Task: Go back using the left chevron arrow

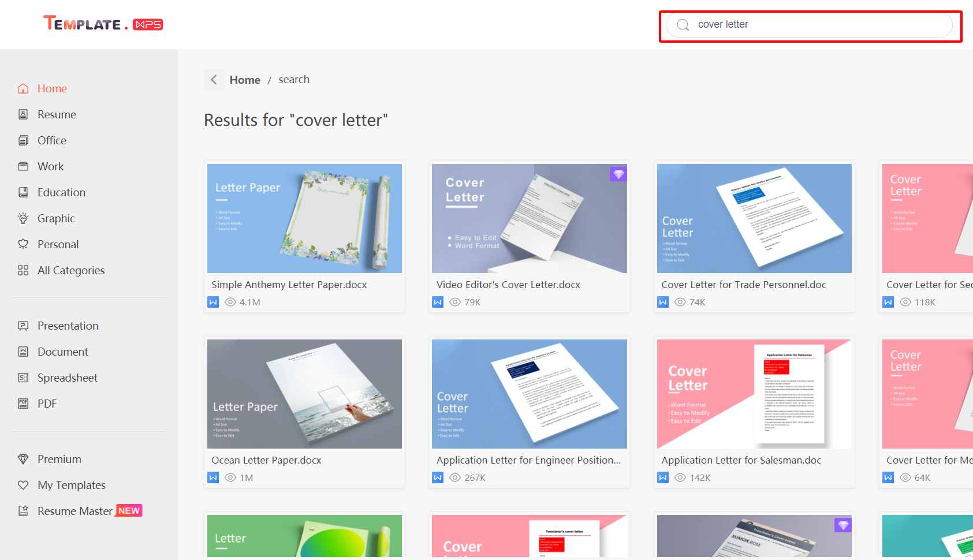Action: tap(214, 80)
